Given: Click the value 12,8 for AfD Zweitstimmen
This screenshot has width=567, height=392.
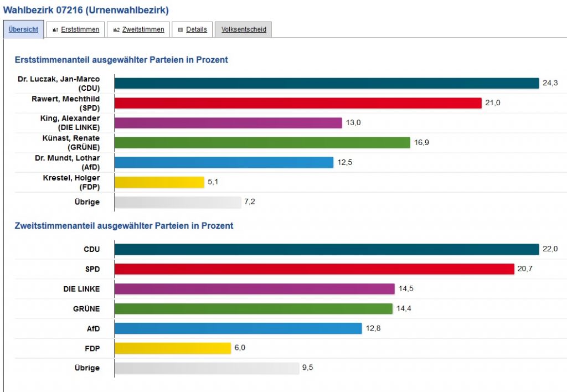Looking at the screenshot, I should (373, 328).
